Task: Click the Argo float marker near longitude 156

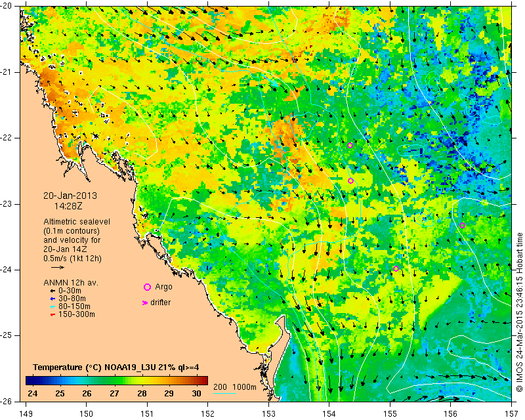Action: pyautogui.click(x=463, y=225)
